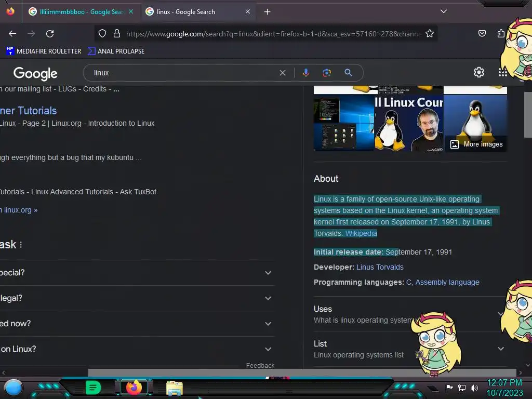Viewport: 532px width, 399px height.
Task: Click the forward navigation arrow
Action: (x=31, y=34)
